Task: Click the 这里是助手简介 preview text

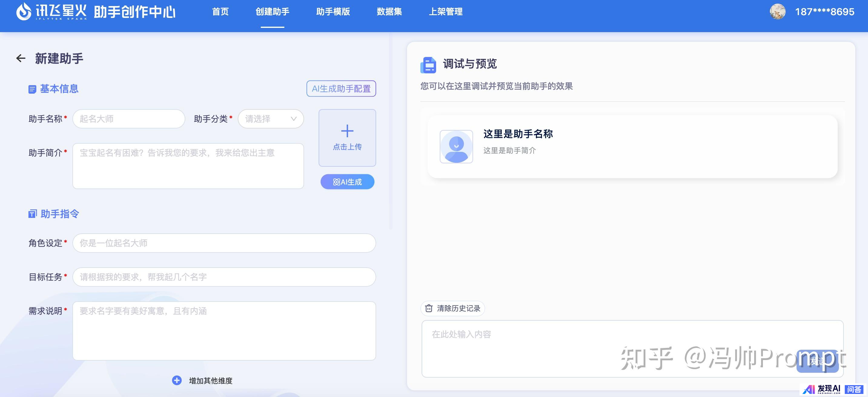Action: [x=509, y=150]
